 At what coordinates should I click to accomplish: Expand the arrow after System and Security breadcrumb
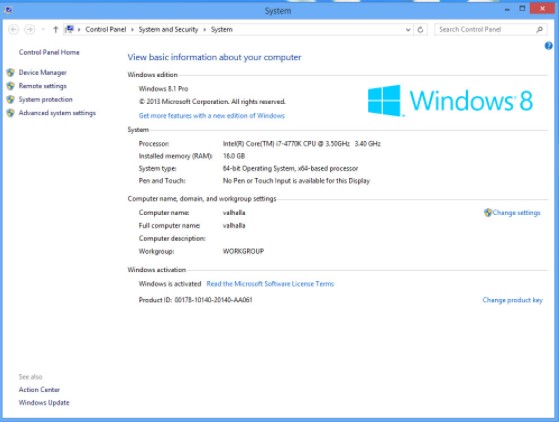pos(205,30)
